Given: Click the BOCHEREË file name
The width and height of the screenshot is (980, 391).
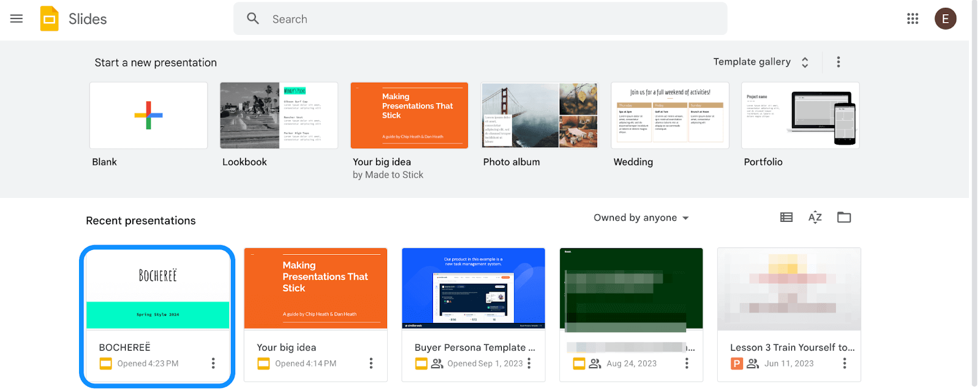Looking at the screenshot, I should point(125,347).
